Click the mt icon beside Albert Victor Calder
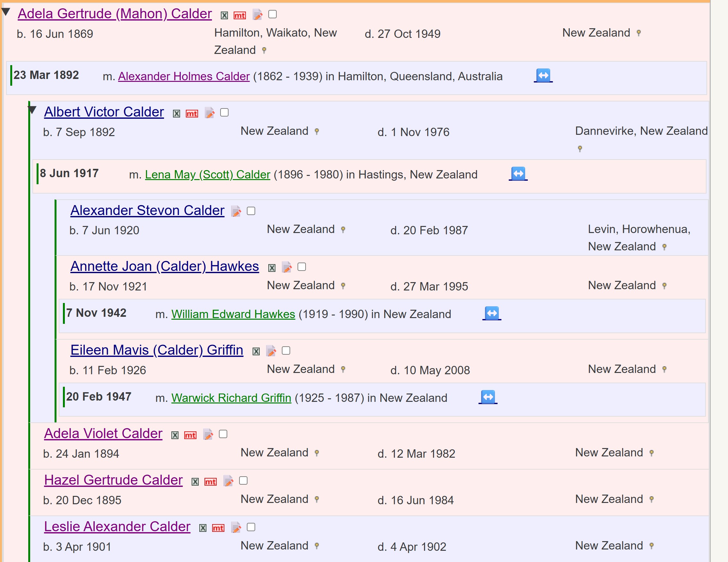Screen dimensions: 728x562 pos(192,114)
